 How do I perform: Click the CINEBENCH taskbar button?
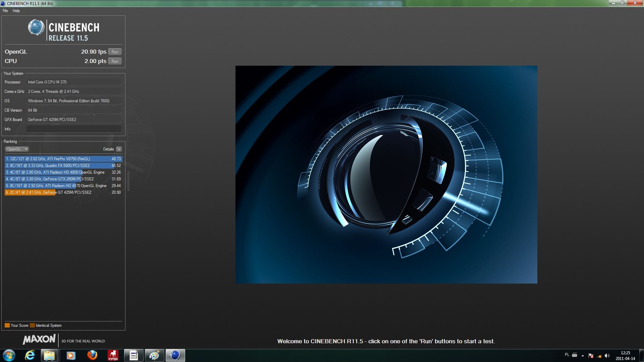pos(175,355)
